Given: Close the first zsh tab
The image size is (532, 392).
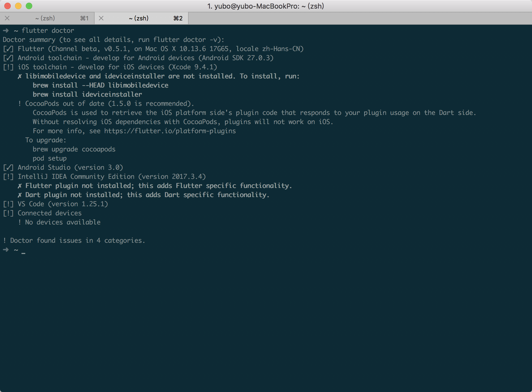Looking at the screenshot, I should (7, 18).
